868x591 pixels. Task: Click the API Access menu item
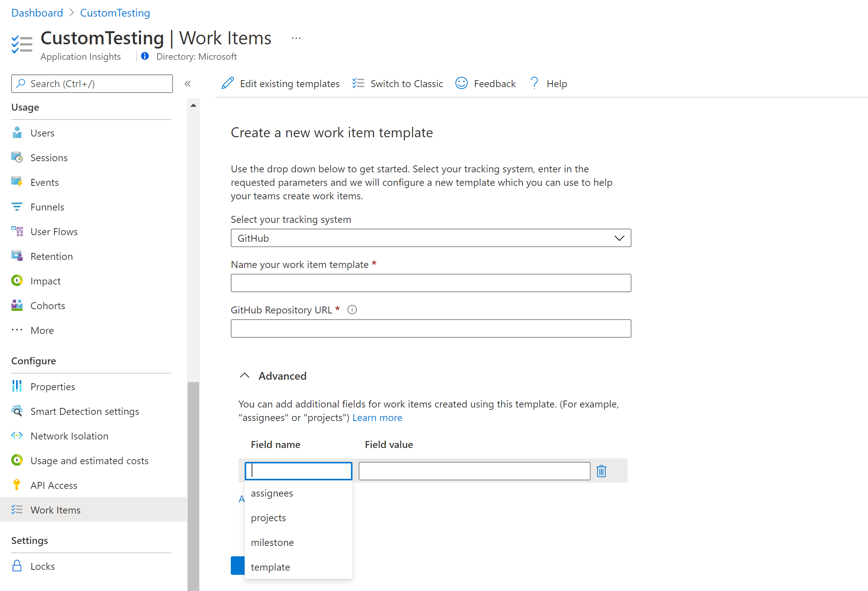coord(55,485)
